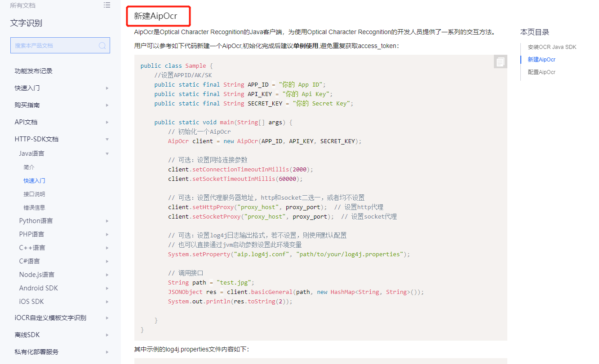Viewport: 599px width, 364px height.
Task: Open the iOCR自定义模板文字识别 entry
Action: [50, 318]
